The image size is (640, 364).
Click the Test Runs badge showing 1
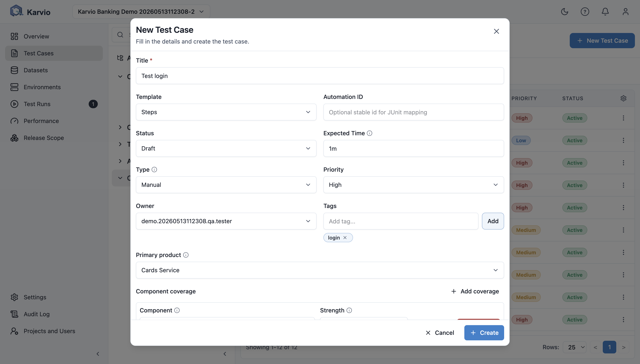(93, 104)
